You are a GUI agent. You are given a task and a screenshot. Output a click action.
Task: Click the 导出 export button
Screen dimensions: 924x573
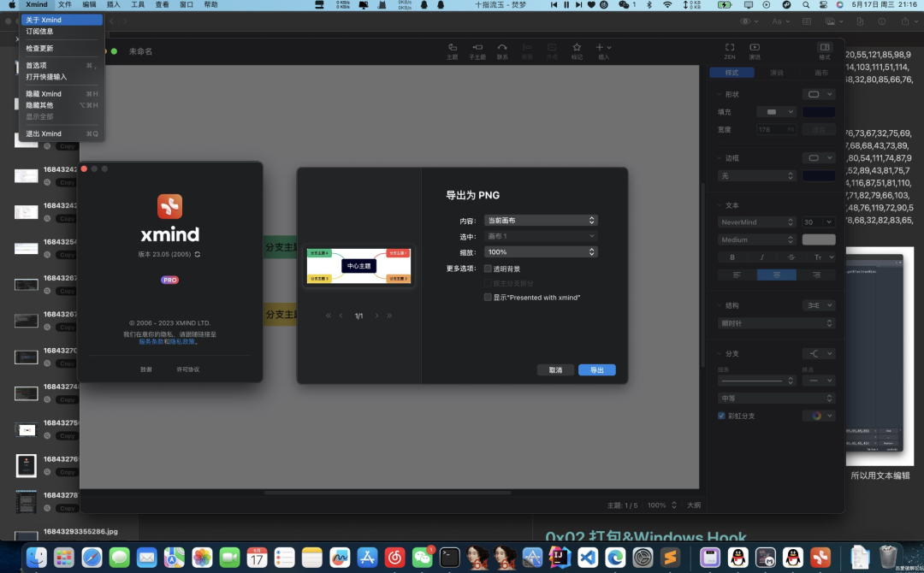[597, 369]
